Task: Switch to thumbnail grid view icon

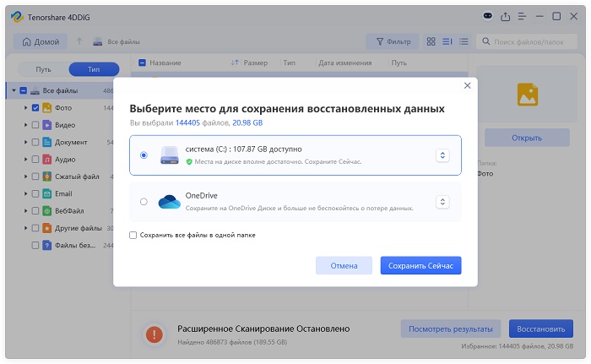Action: (x=431, y=41)
